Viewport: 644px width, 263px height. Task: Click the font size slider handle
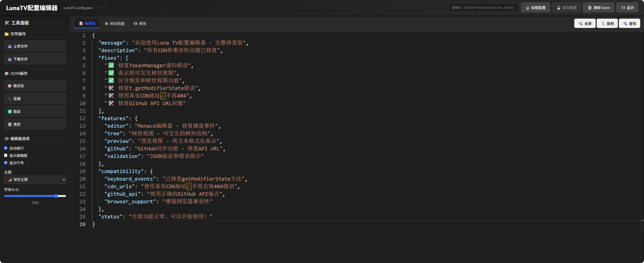pos(56,196)
